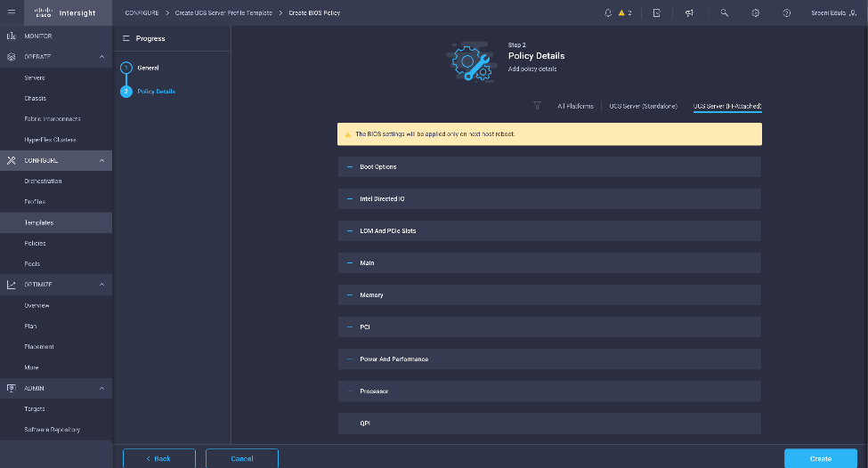Click the Create button

821,458
